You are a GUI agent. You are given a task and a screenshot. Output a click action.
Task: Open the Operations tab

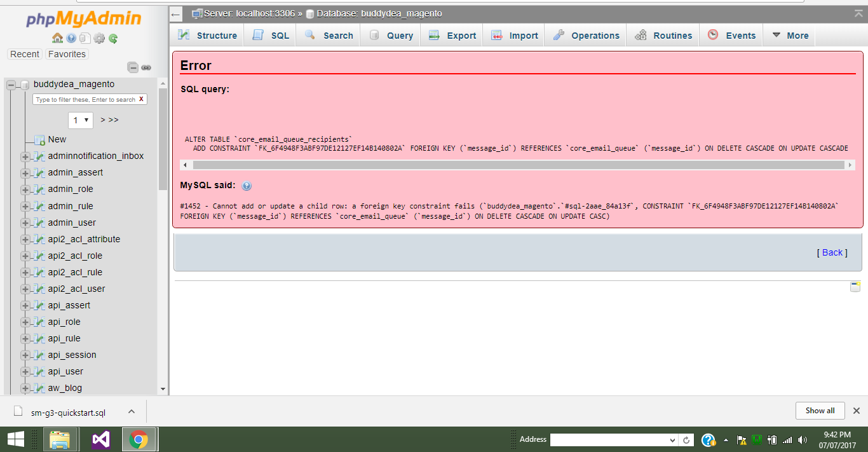click(586, 36)
